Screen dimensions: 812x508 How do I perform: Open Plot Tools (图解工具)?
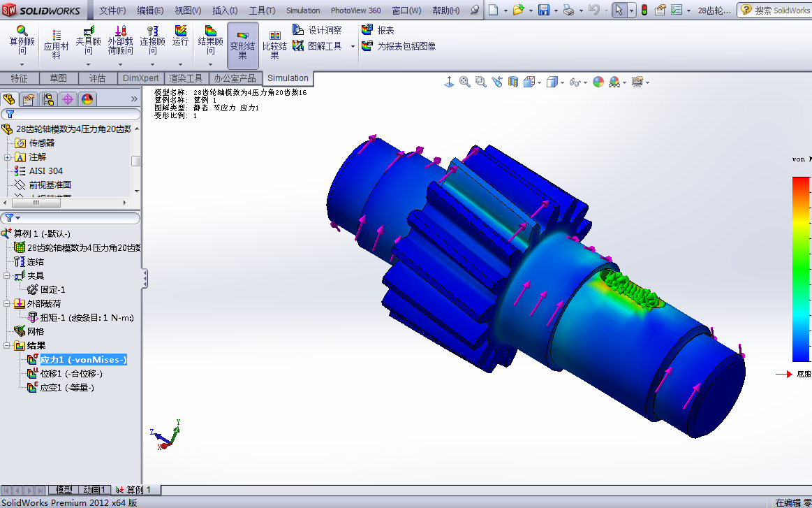(317, 46)
